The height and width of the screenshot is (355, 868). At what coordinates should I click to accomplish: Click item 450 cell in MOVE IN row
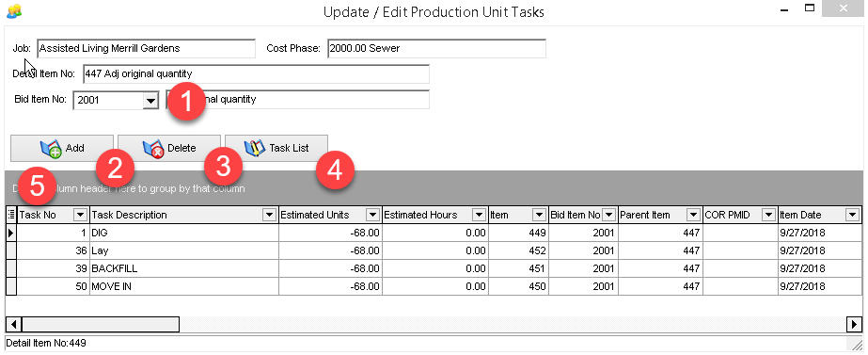(x=518, y=287)
